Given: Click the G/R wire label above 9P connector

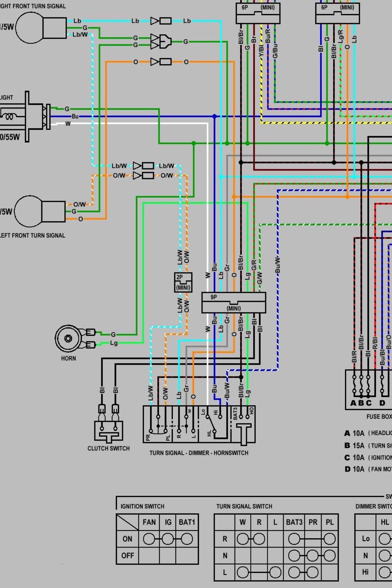Looking at the screenshot, I should pos(254,265).
